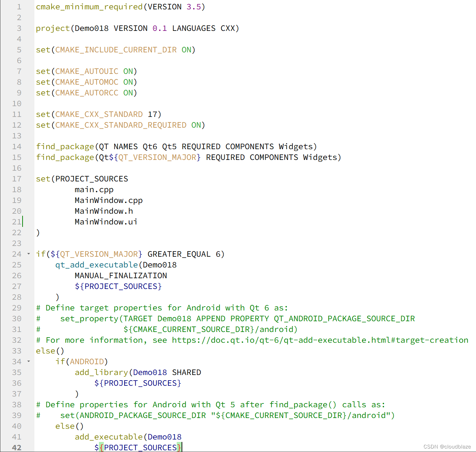476x452 pixels.
Task: Click the MainWindow.h source entry
Action: pyautogui.click(x=104, y=211)
